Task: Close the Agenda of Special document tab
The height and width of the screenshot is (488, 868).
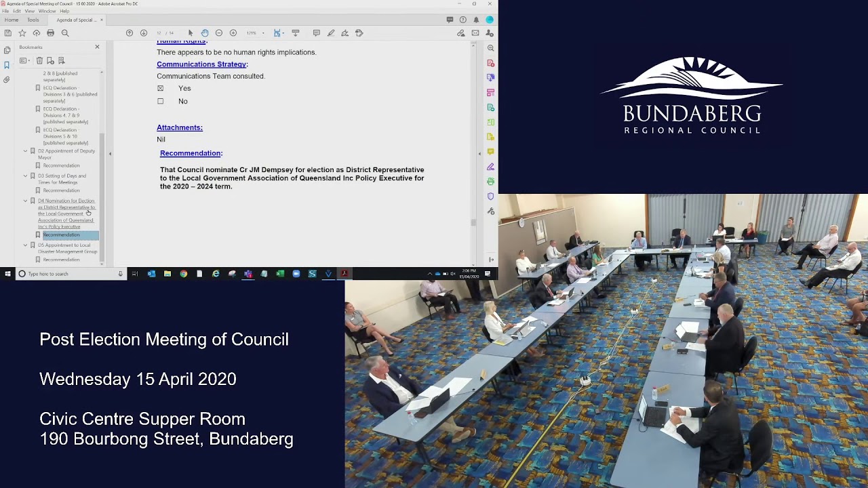Action: [x=102, y=20]
